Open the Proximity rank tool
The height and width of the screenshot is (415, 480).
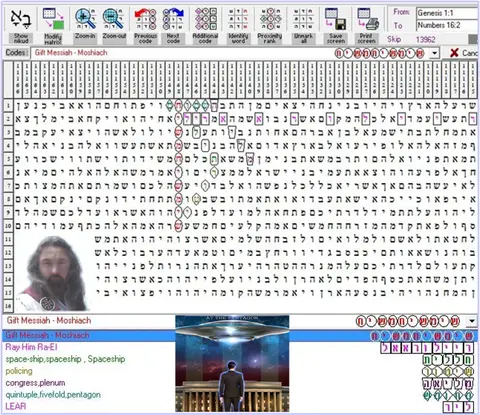pos(270,19)
